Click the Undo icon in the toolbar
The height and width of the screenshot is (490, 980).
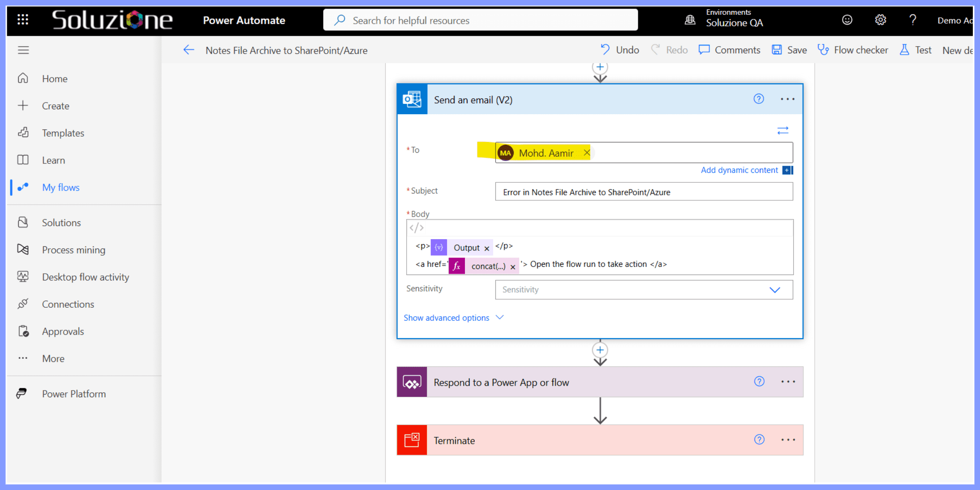point(605,50)
